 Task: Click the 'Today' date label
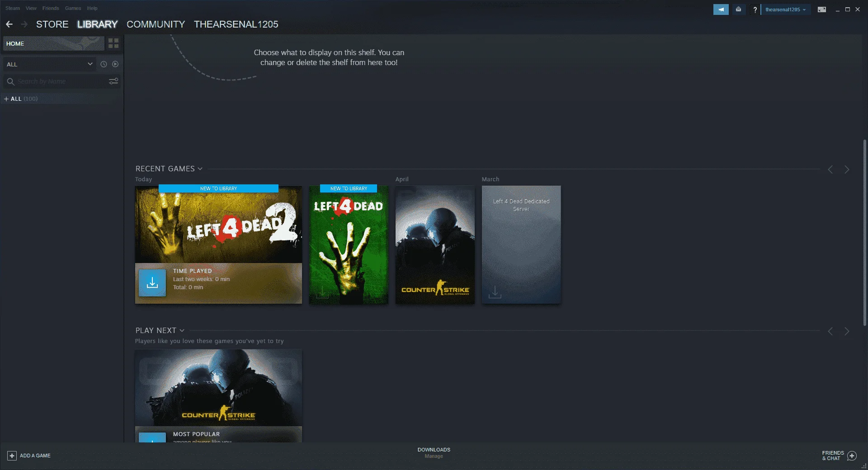tap(143, 179)
